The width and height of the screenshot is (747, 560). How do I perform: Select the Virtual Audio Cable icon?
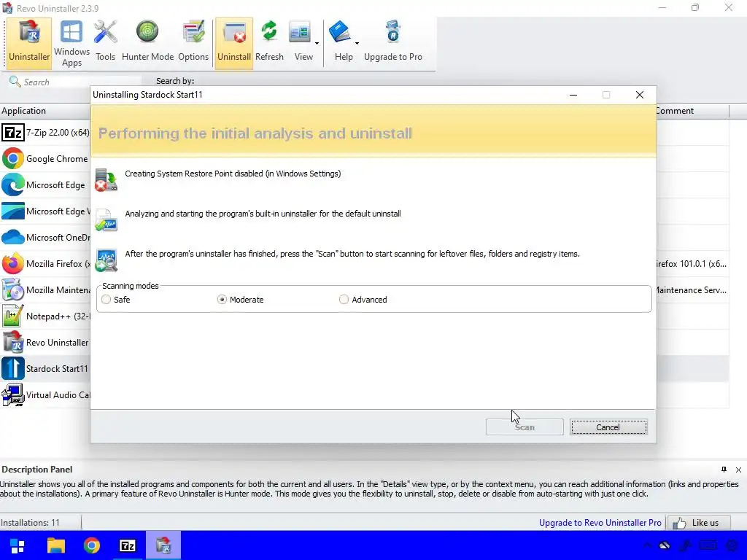(13, 394)
